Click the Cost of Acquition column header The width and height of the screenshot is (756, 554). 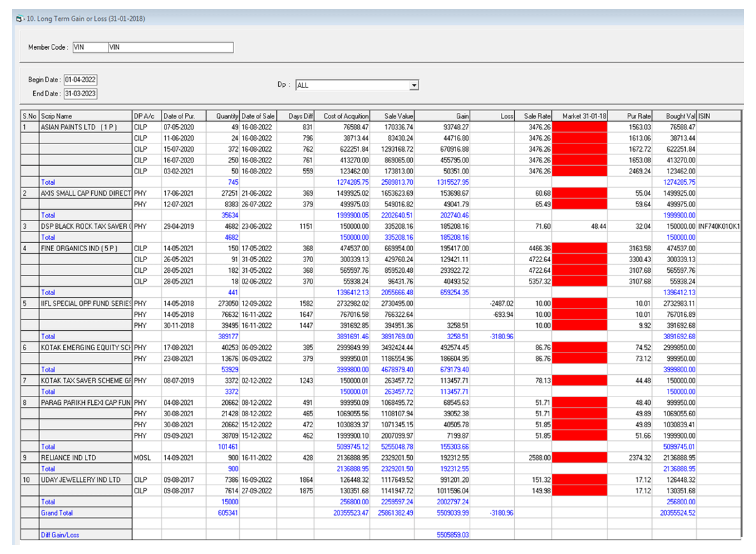tap(342, 116)
